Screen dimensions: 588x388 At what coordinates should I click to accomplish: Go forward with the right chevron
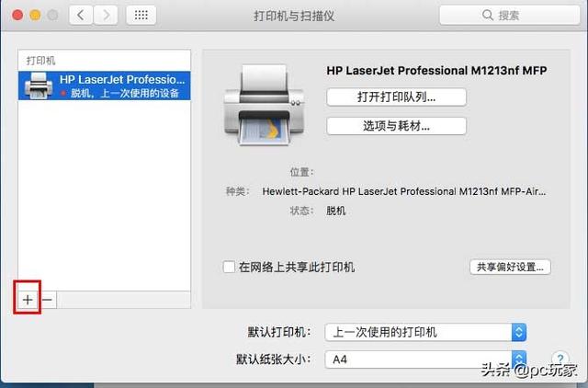(106, 15)
